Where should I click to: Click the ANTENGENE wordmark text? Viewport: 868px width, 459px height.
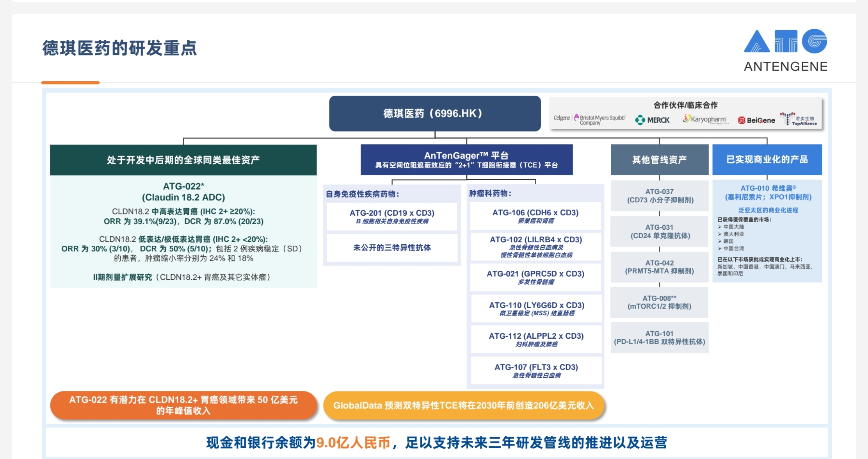point(786,67)
